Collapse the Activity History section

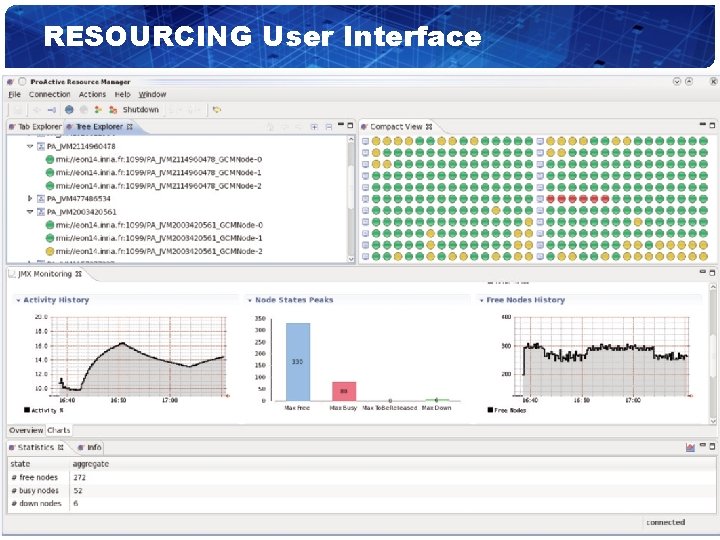(18, 300)
